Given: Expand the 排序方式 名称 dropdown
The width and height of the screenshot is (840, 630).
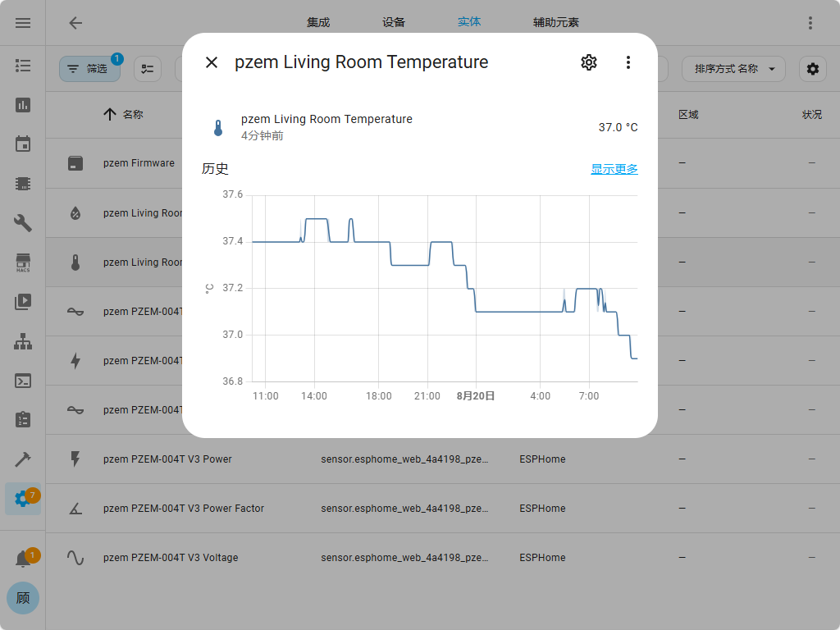Looking at the screenshot, I should point(733,69).
